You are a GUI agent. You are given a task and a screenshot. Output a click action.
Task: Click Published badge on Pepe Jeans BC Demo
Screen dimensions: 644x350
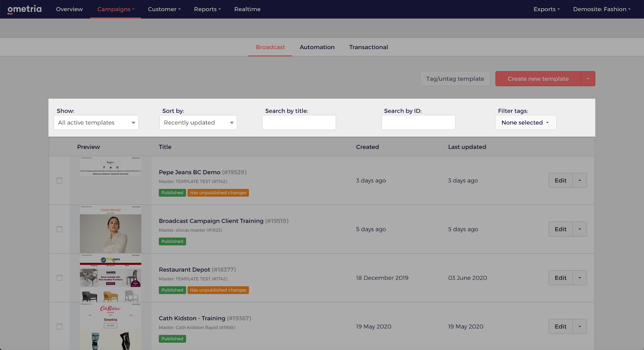tap(172, 193)
